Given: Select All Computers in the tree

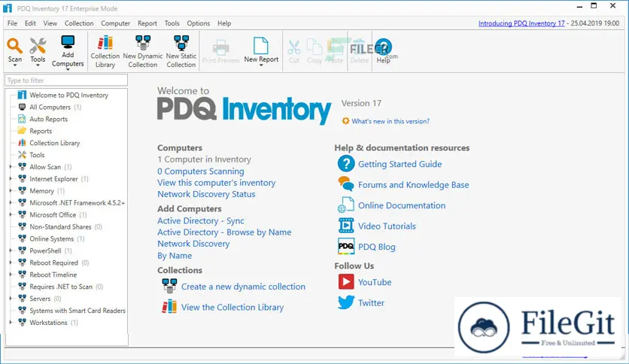Looking at the screenshot, I should click(50, 107).
